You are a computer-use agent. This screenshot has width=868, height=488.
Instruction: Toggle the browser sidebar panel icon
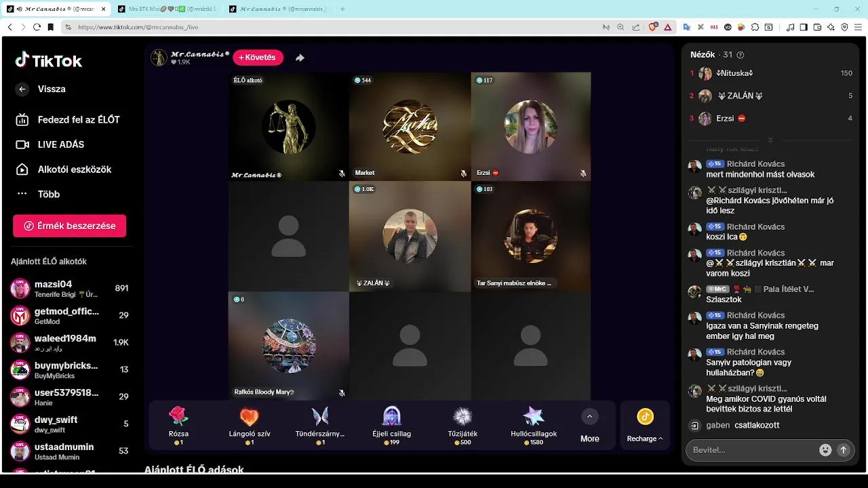804,27
